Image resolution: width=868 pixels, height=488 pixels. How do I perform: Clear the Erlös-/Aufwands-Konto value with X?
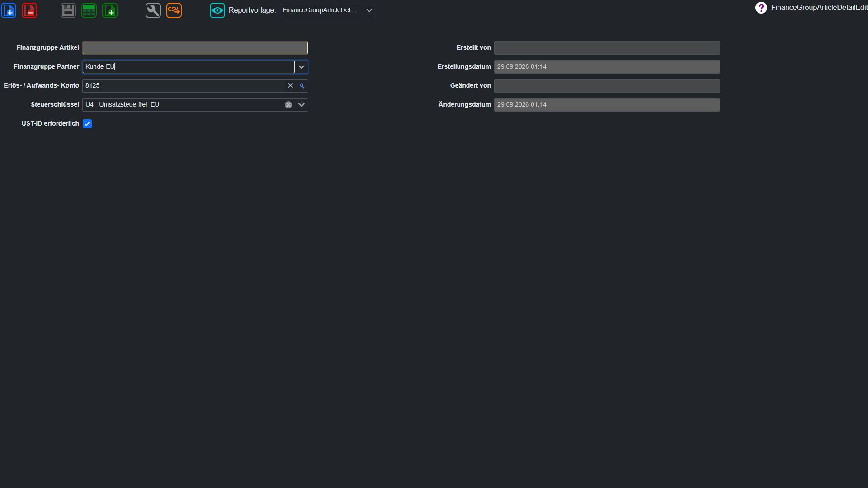click(x=290, y=85)
